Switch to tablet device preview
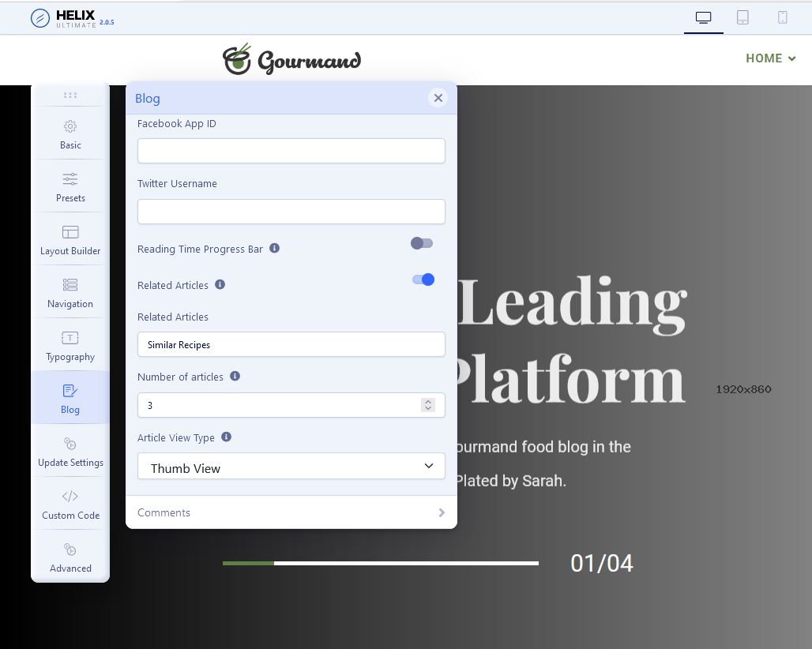The height and width of the screenshot is (649, 812). pyautogui.click(x=742, y=17)
